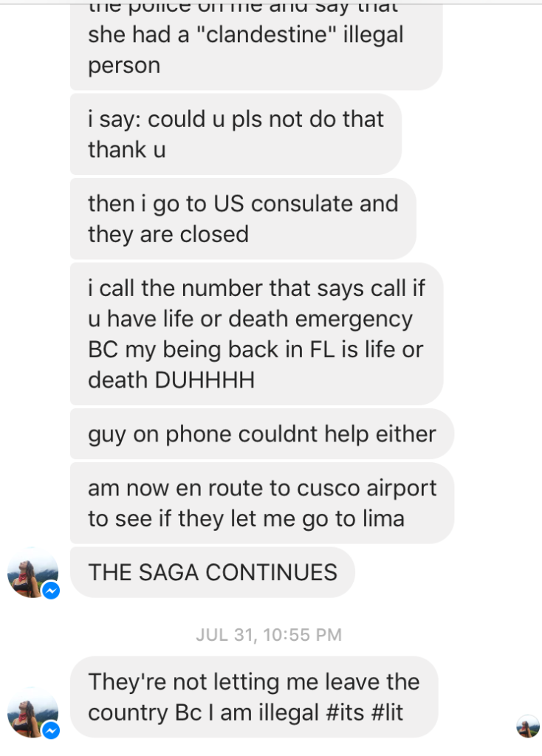Click the JUL 31, 10:55 PM timestamp
The image size is (542, 756).
(269, 635)
